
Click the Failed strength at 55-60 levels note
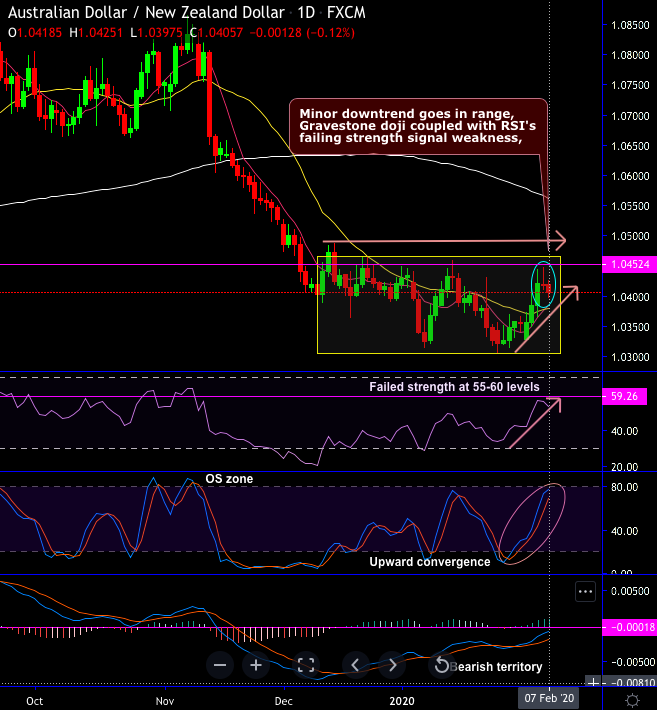tap(454, 387)
